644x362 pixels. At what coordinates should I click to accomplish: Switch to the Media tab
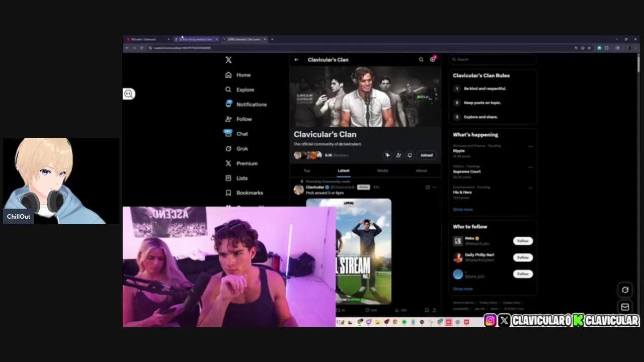[x=382, y=170]
